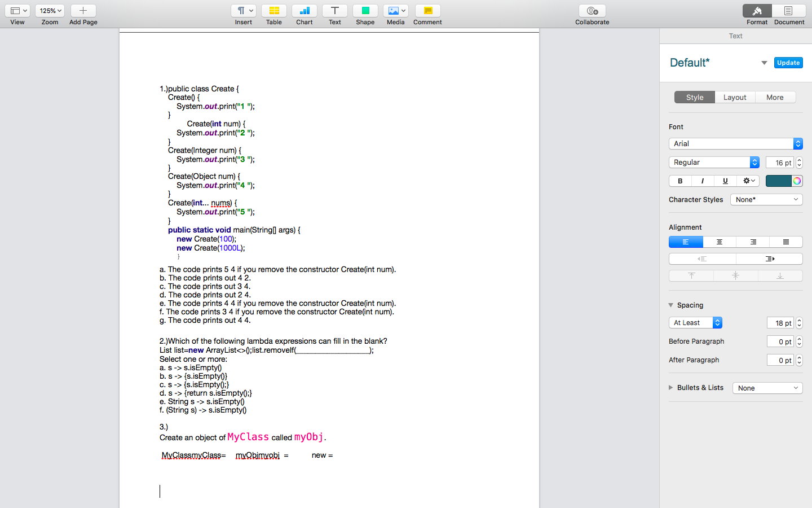Open the Collaborate sharing options
The height and width of the screenshot is (508, 812).
592,11
